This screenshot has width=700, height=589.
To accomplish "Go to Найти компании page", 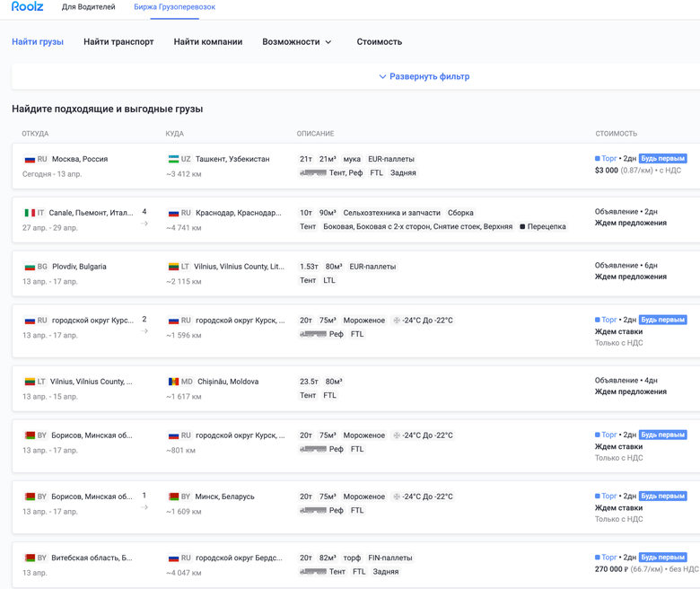I will click(x=208, y=41).
